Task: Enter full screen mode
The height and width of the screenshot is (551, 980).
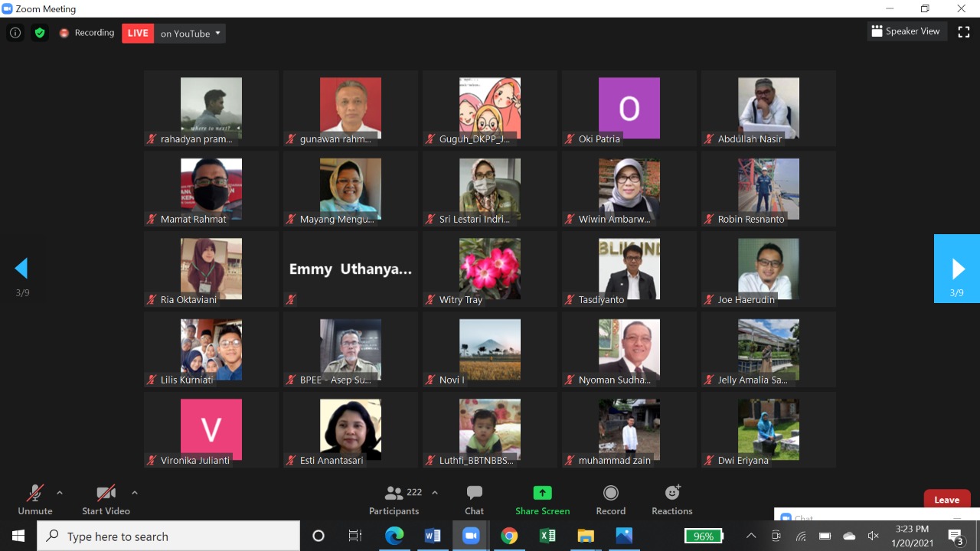Action: (x=964, y=31)
